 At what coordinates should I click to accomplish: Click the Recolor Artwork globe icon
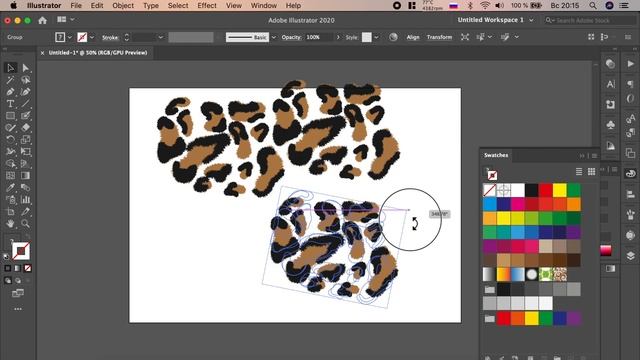(393, 37)
